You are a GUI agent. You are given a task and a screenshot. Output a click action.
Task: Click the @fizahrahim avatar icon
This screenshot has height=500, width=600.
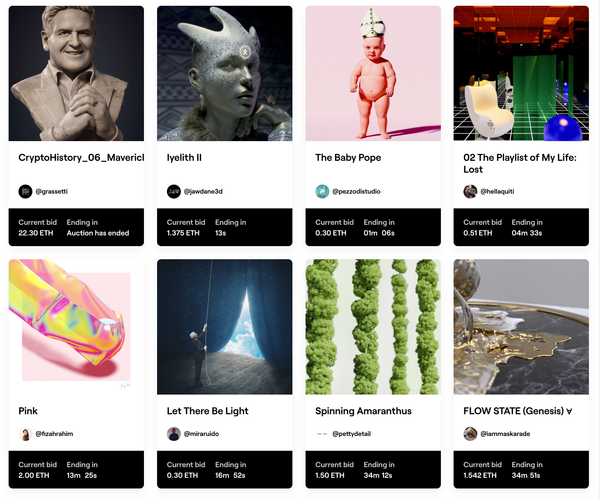click(x=25, y=434)
